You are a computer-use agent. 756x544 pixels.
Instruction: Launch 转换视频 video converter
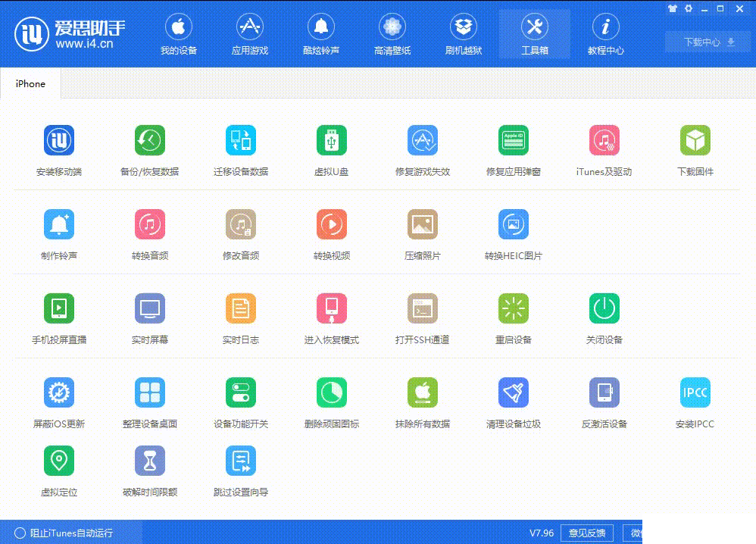coord(332,224)
